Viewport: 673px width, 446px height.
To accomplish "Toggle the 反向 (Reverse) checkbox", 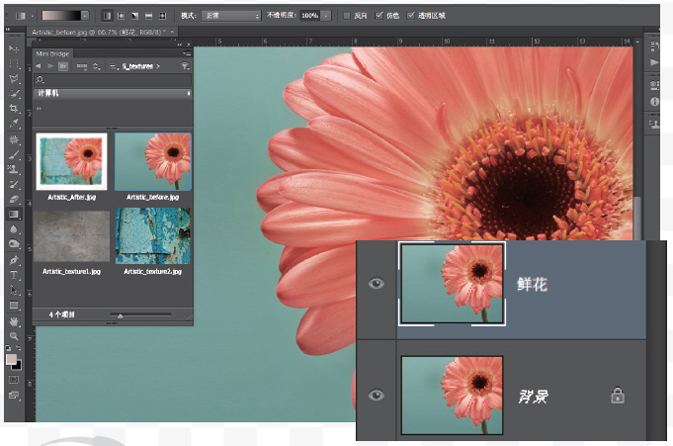I will [347, 16].
